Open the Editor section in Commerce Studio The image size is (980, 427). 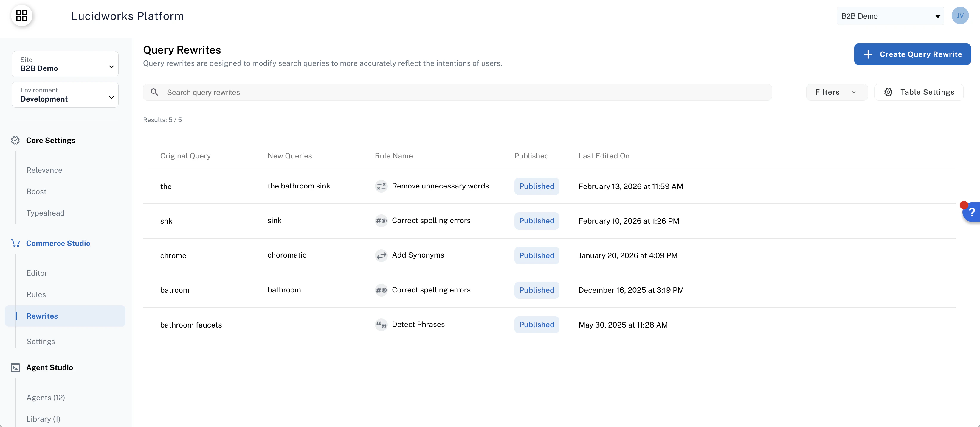(x=37, y=273)
